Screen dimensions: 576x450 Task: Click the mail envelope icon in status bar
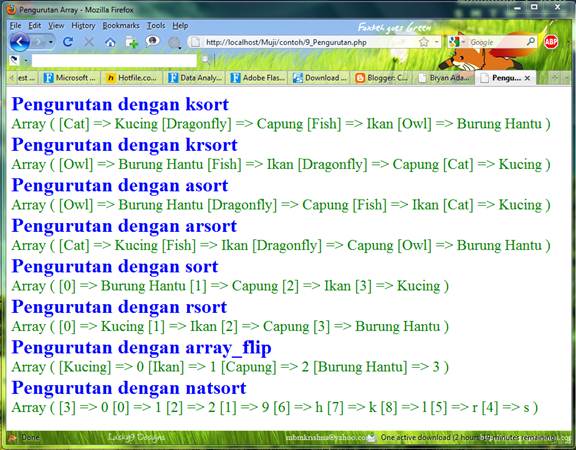(x=371, y=438)
